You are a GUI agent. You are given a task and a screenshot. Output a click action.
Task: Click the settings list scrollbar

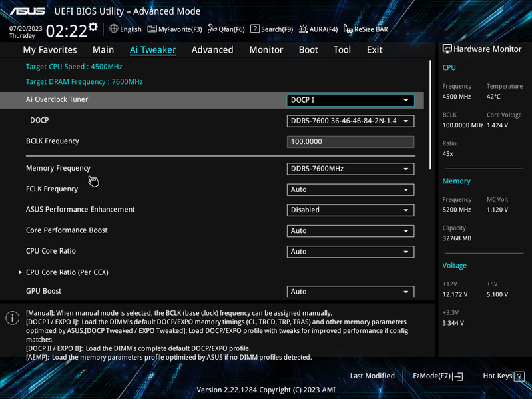click(x=430, y=115)
